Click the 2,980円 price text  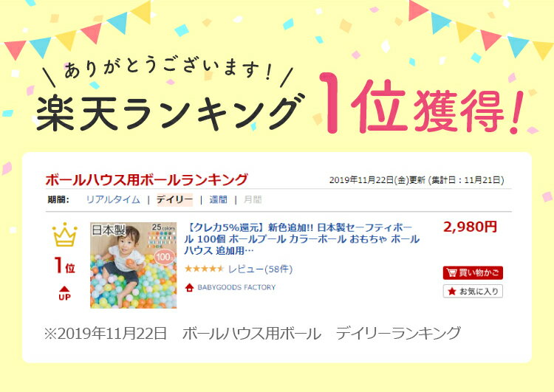point(471,227)
